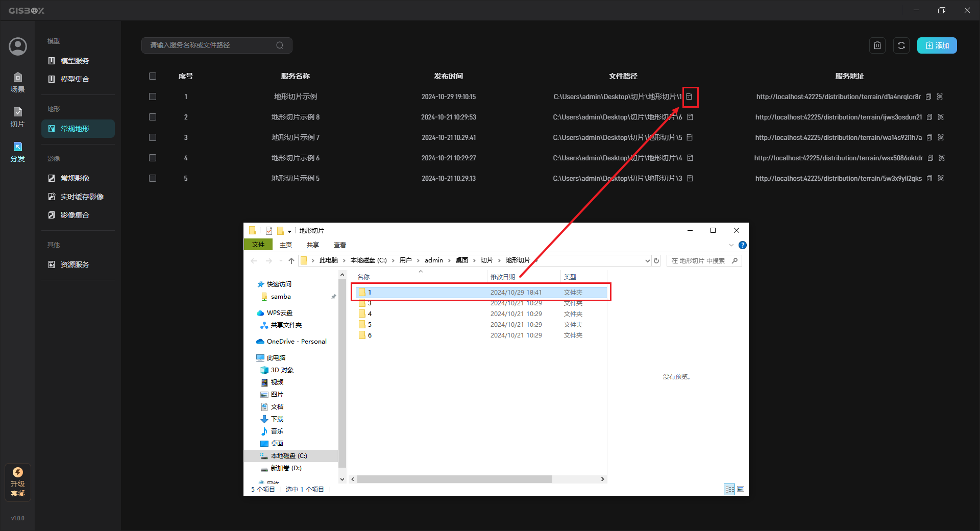The image size is (980, 531).
Task: Open 资源服务 in the left menu
Action: (x=78, y=264)
